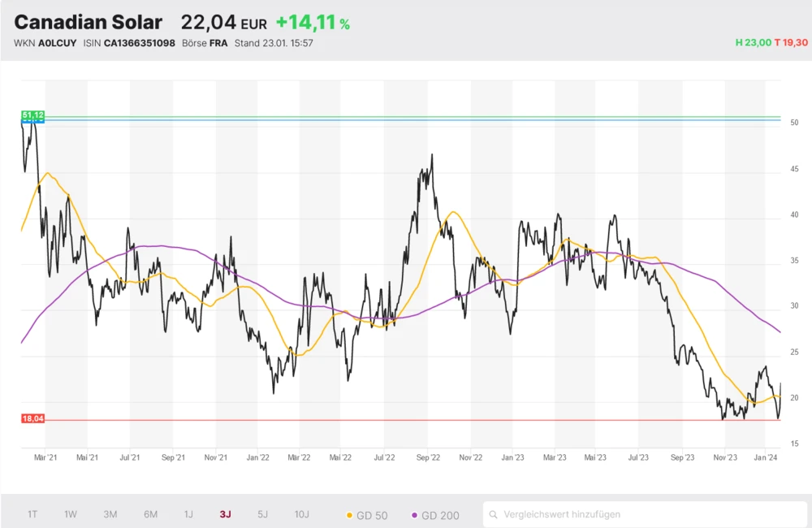Show the 10J long-term chart

(301, 514)
